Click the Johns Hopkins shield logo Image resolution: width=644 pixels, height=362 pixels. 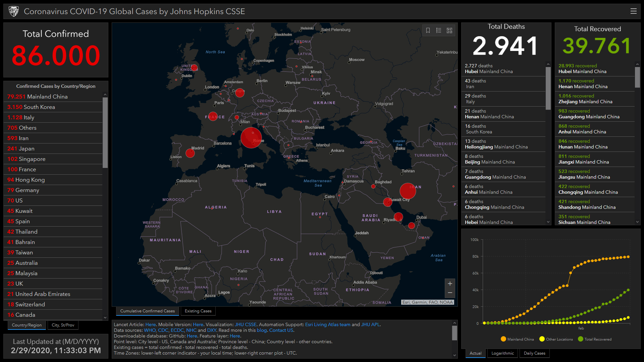tap(14, 11)
